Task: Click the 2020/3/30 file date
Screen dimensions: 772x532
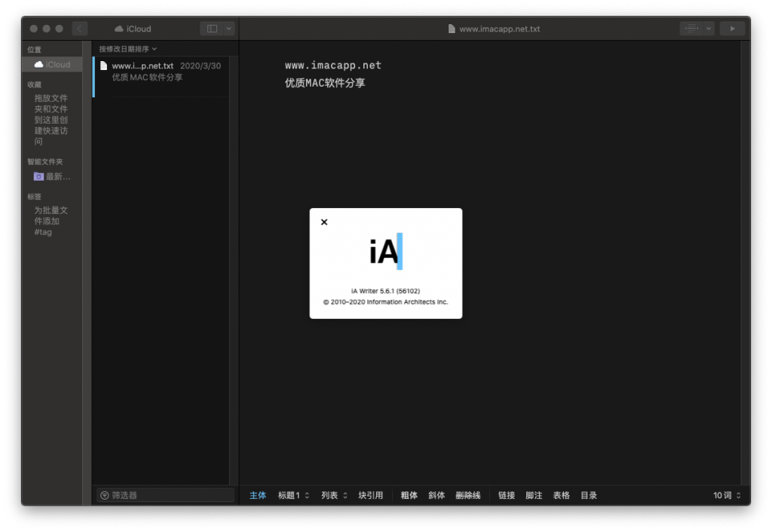Action: 201,66
